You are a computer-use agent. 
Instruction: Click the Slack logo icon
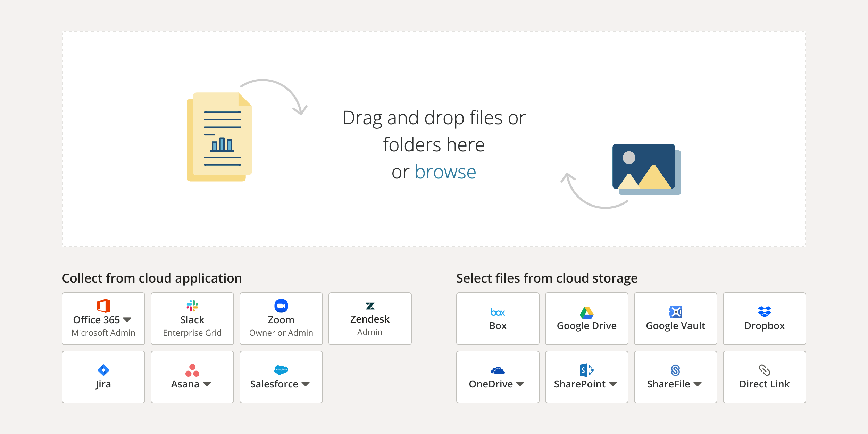(x=192, y=306)
